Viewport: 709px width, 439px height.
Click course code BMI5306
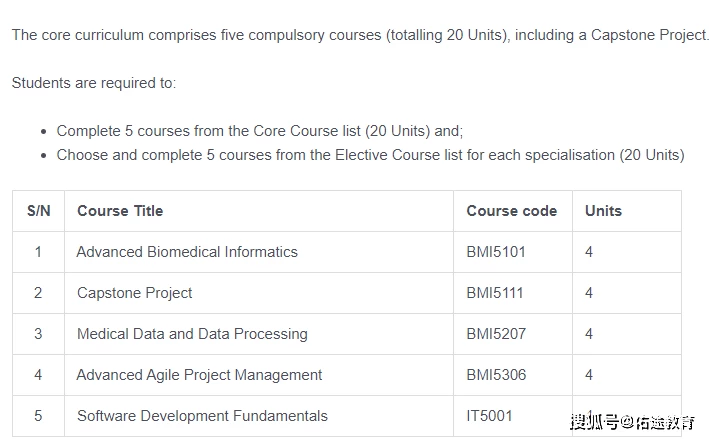coord(496,375)
